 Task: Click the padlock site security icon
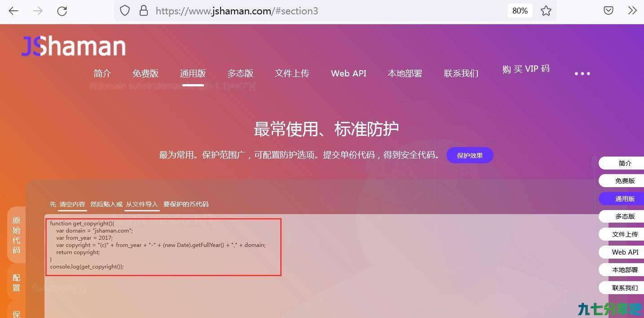(144, 11)
